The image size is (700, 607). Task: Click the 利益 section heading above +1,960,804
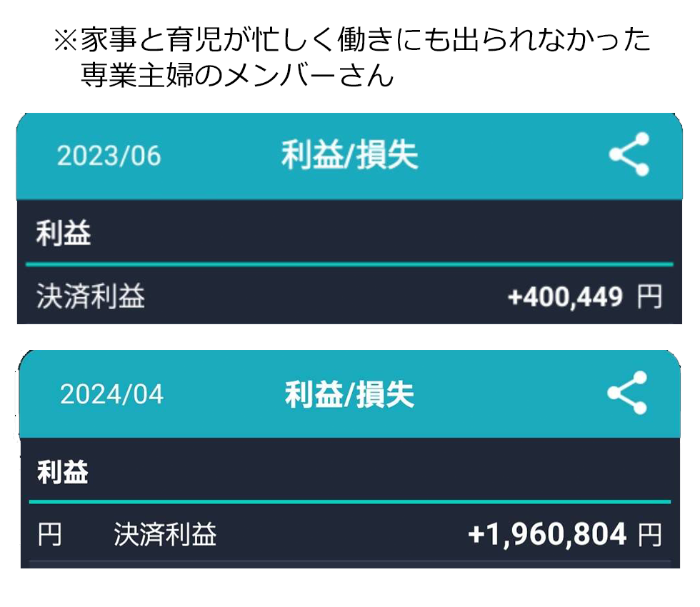[63, 472]
